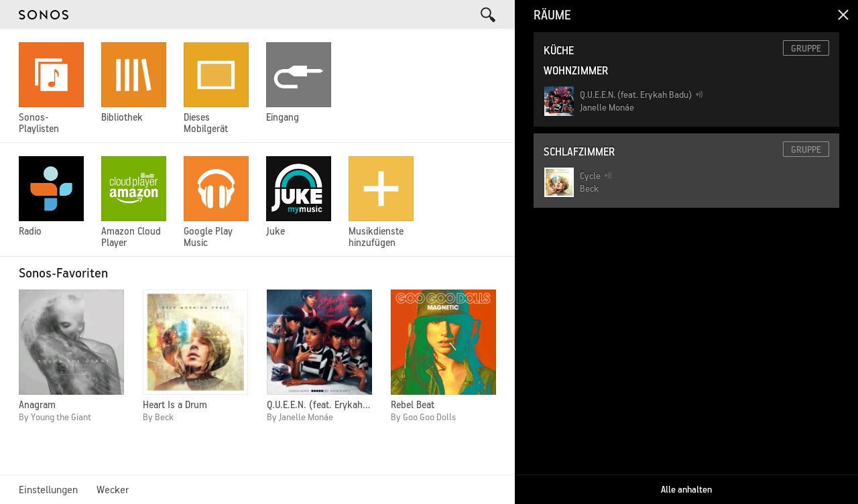Add a service via Musikdienste hinzufügen
Image resolution: width=858 pixels, height=504 pixels.
pos(381,189)
